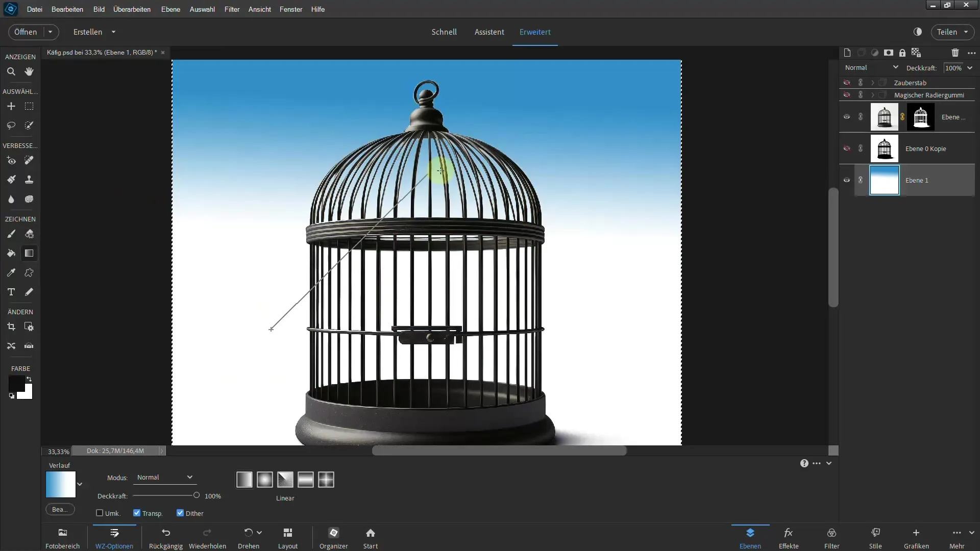The image size is (980, 551).
Task: Open the Layout options
Action: [287, 538]
